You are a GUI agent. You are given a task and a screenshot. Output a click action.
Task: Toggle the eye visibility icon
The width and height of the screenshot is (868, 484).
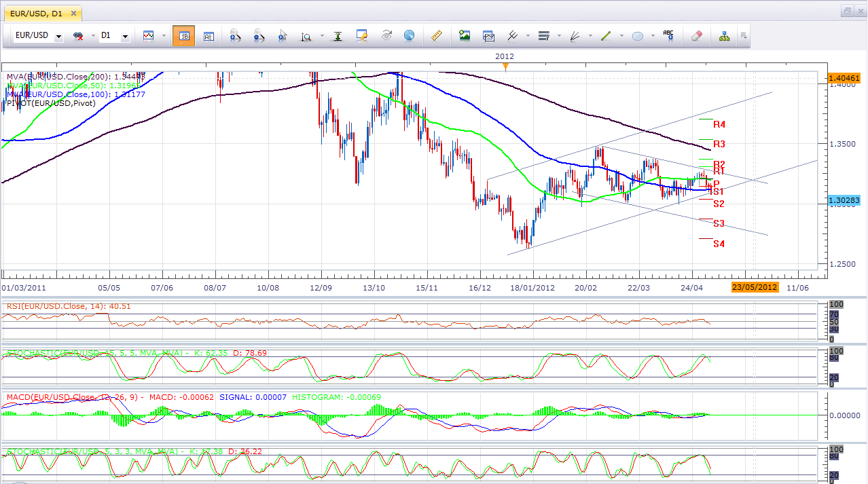coord(386,36)
